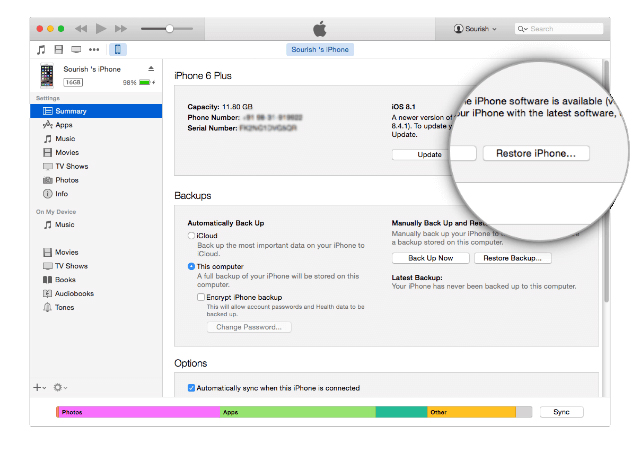The height and width of the screenshot is (469, 640).
Task: Open TV Shows under Settings in sidebar
Action: (96, 166)
